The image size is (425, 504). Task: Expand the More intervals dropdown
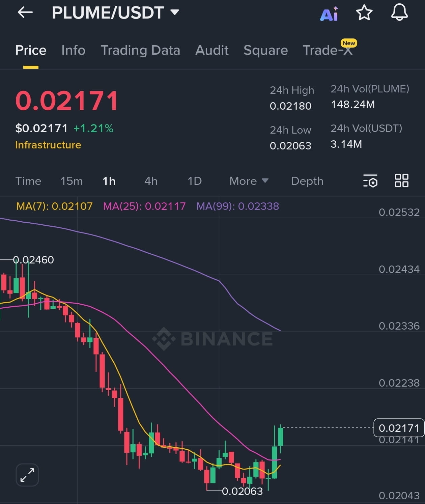point(249,181)
